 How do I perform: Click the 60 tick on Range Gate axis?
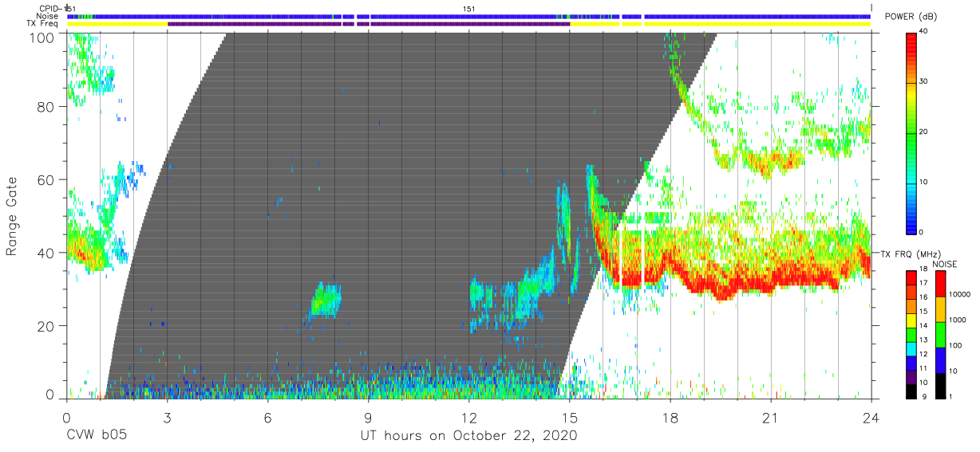[x=45, y=179]
